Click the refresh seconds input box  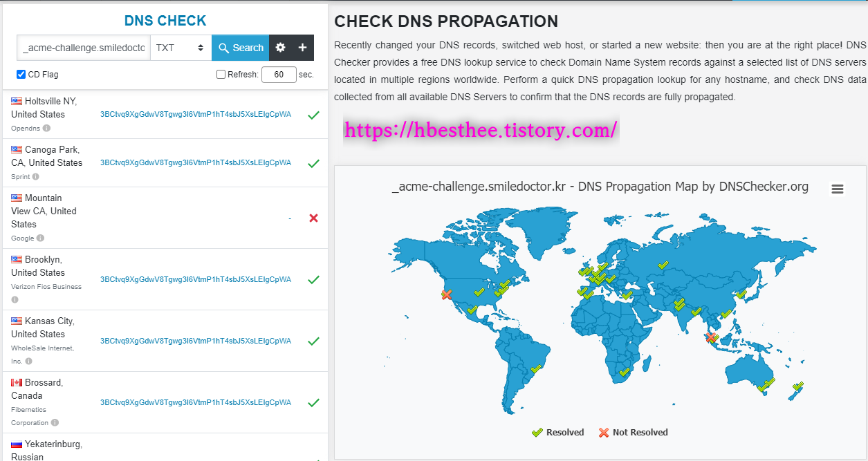pos(279,75)
